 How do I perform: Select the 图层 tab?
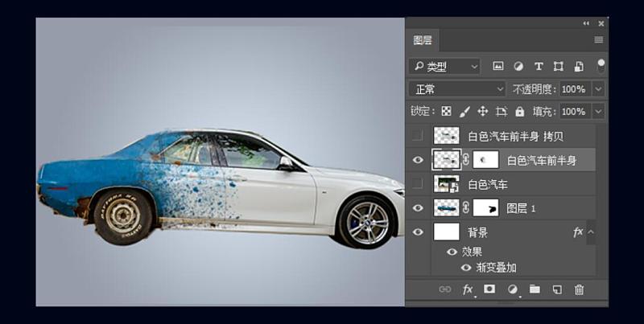pyautogui.click(x=423, y=39)
